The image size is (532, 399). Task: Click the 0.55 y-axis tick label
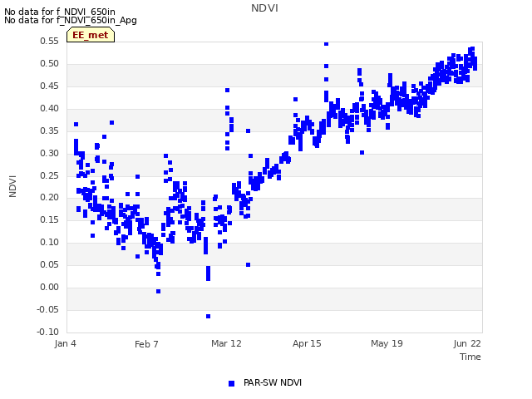click(50, 41)
